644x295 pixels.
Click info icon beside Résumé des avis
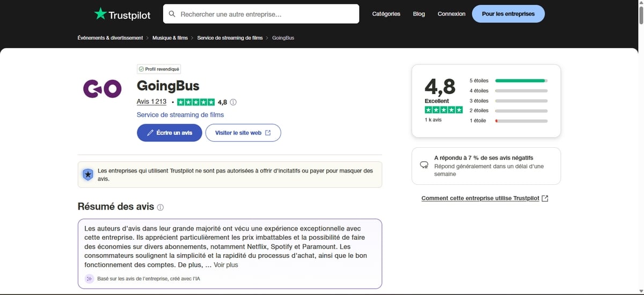coord(160,207)
